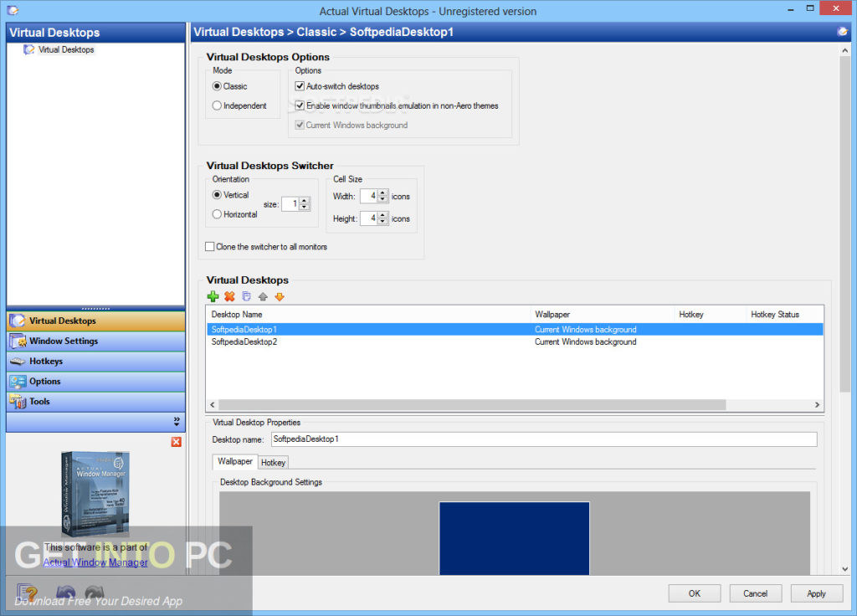Screen dimensions: 857x616
Task: Click the Cell Size Height value field
Action: coord(369,218)
